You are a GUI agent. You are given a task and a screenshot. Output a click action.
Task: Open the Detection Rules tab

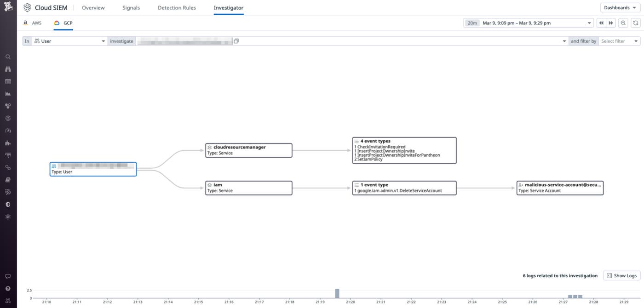click(177, 8)
